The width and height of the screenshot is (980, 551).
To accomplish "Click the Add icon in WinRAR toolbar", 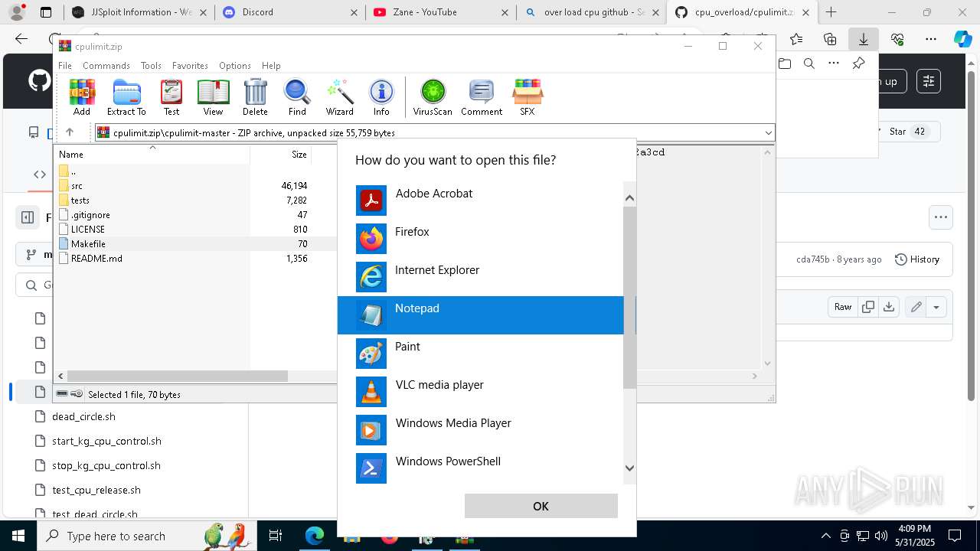I will (82, 97).
